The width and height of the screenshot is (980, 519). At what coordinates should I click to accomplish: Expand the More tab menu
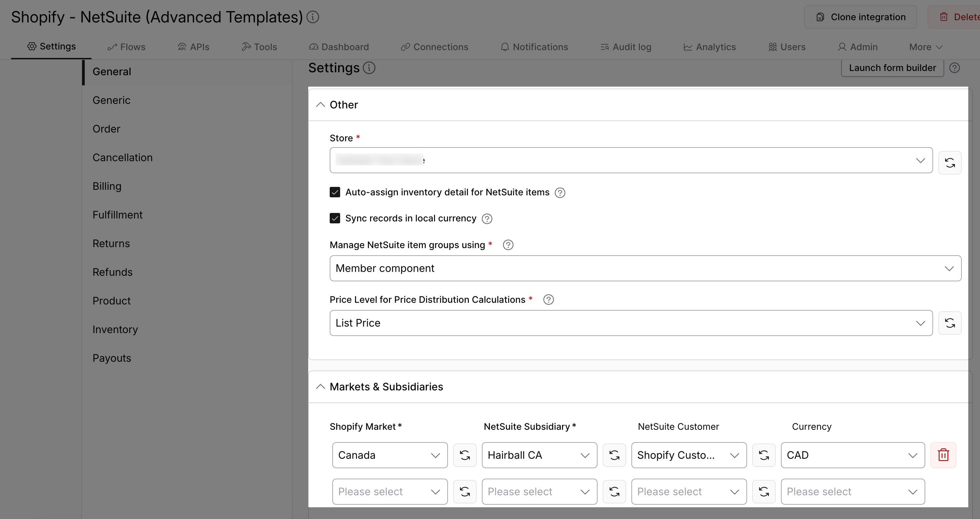coord(926,47)
